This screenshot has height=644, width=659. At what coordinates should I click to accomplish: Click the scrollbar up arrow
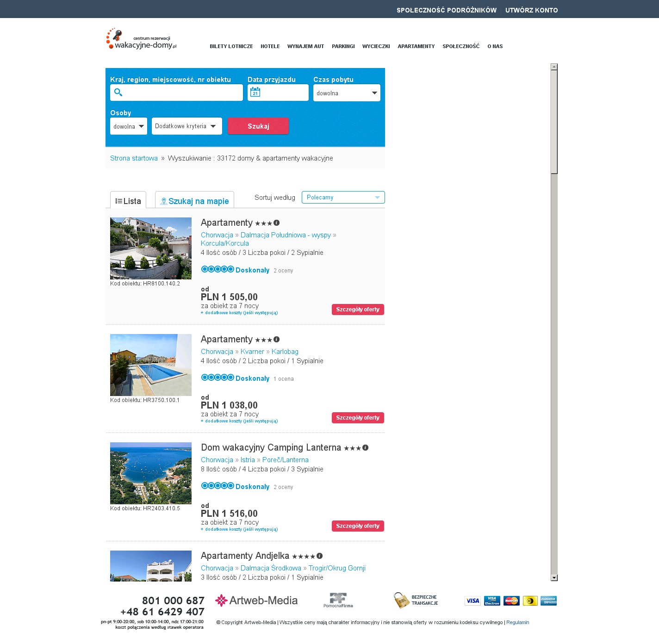[554, 67]
